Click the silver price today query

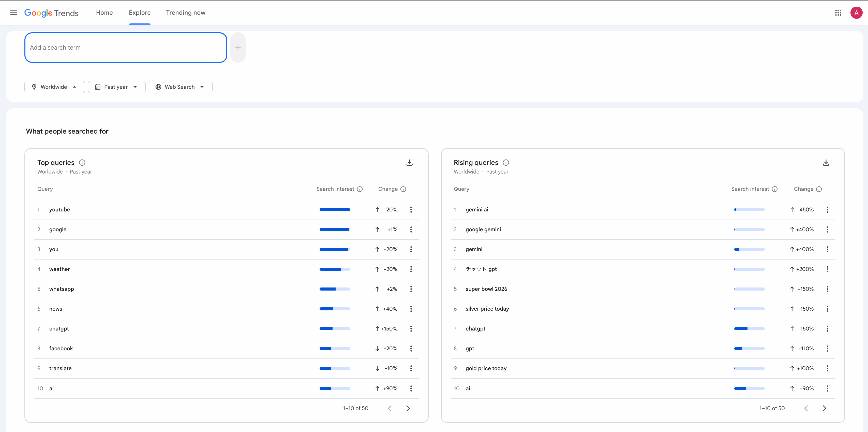click(x=487, y=309)
